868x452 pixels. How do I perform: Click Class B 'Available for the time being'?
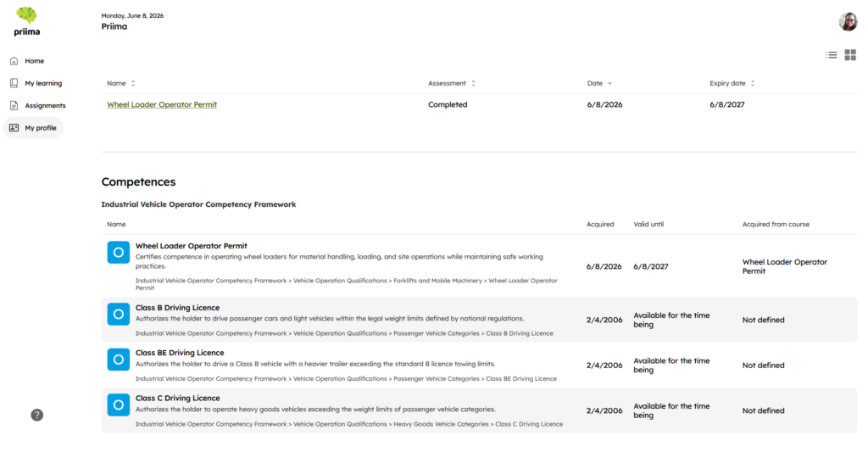[671, 321]
